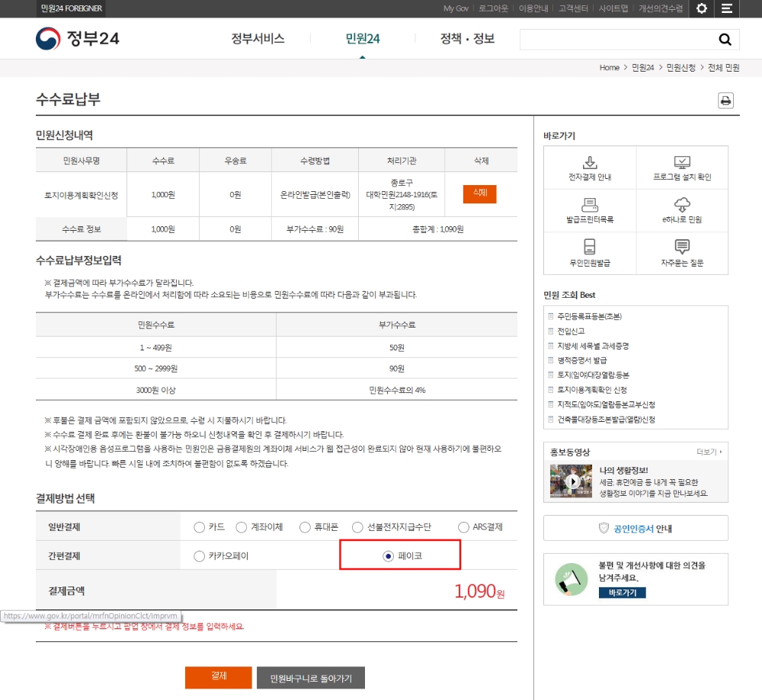Play the 나의 생활정보 video thumbnail
This screenshot has height=700, width=762.
(x=571, y=481)
